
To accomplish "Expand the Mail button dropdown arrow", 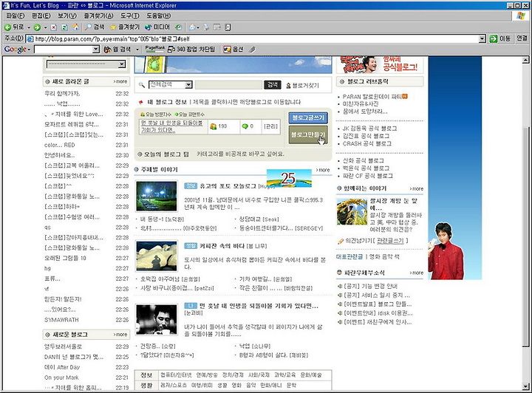I will coord(198,27).
